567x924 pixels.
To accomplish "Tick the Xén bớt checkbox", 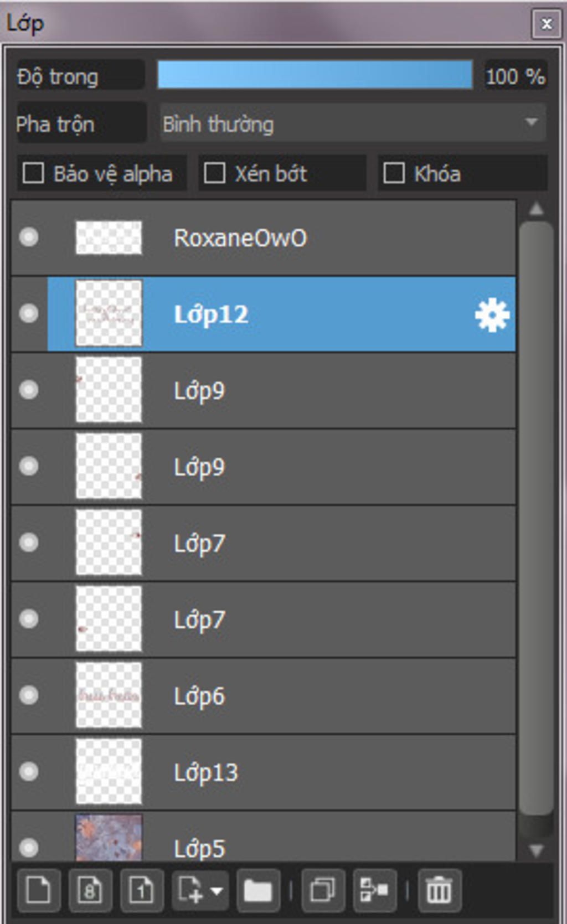I will coord(214,173).
